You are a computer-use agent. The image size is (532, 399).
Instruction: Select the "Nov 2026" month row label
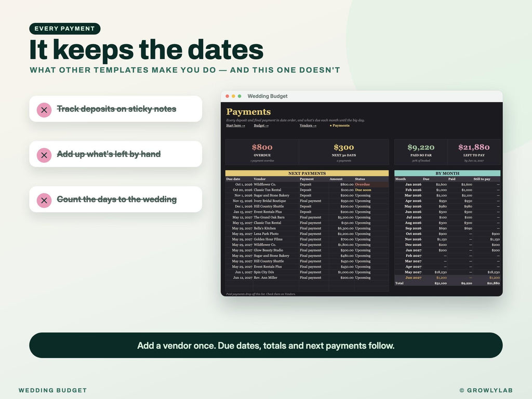(413, 239)
